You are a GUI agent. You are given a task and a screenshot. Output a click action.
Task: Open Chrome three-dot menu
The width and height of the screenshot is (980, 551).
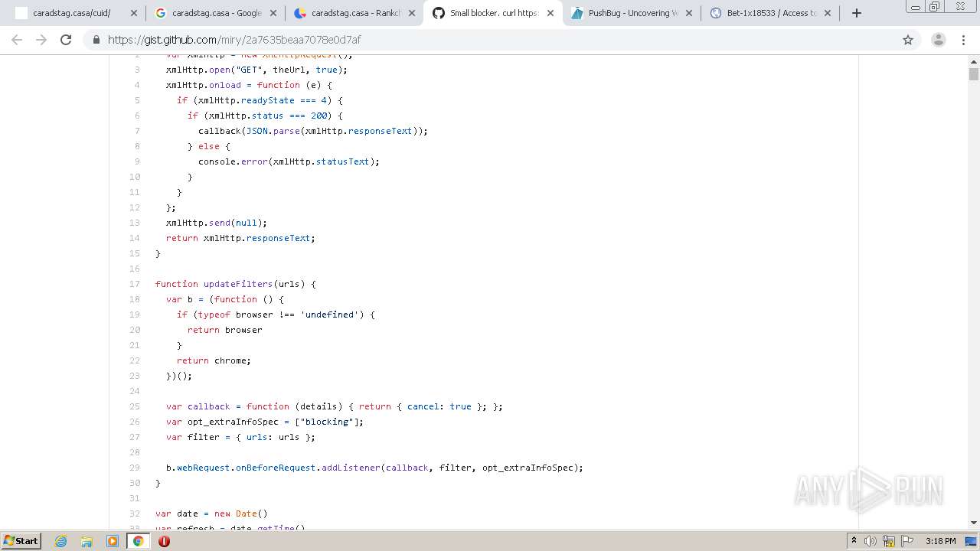(964, 40)
